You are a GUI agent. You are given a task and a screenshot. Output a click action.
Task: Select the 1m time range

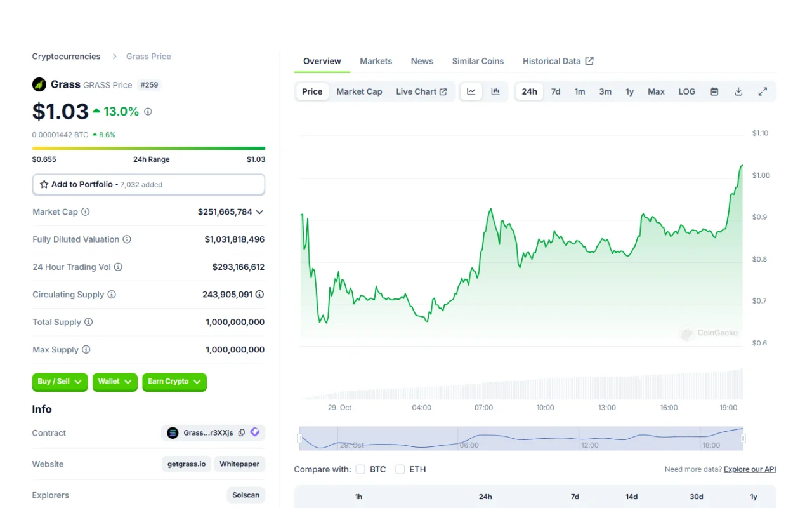pyautogui.click(x=580, y=91)
